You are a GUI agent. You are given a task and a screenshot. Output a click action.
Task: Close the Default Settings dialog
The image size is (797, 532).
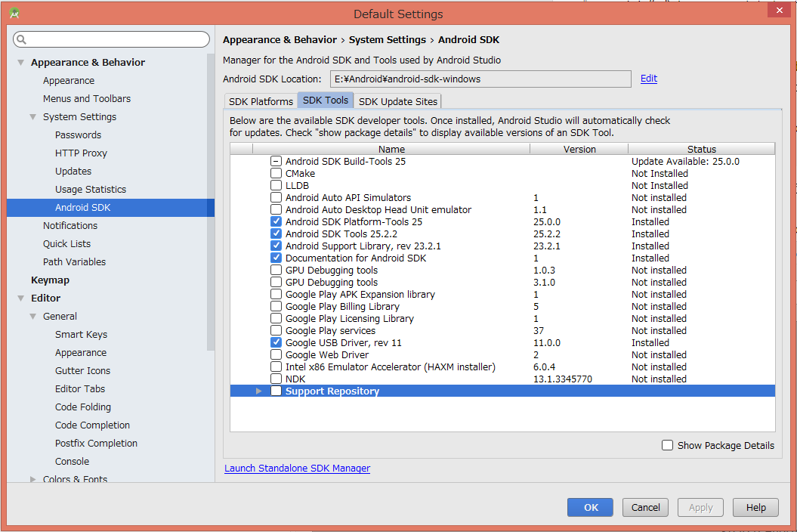[x=779, y=10]
